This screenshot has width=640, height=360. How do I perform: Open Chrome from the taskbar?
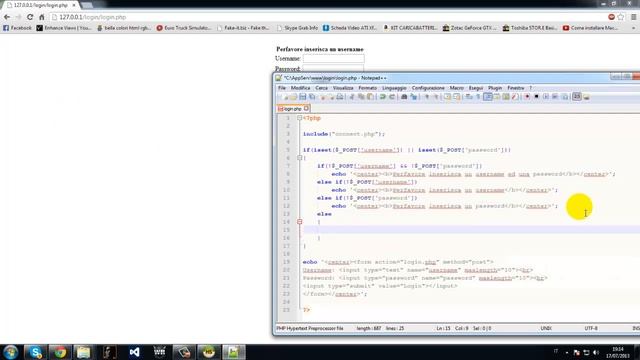pyautogui.click(x=60, y=352)
